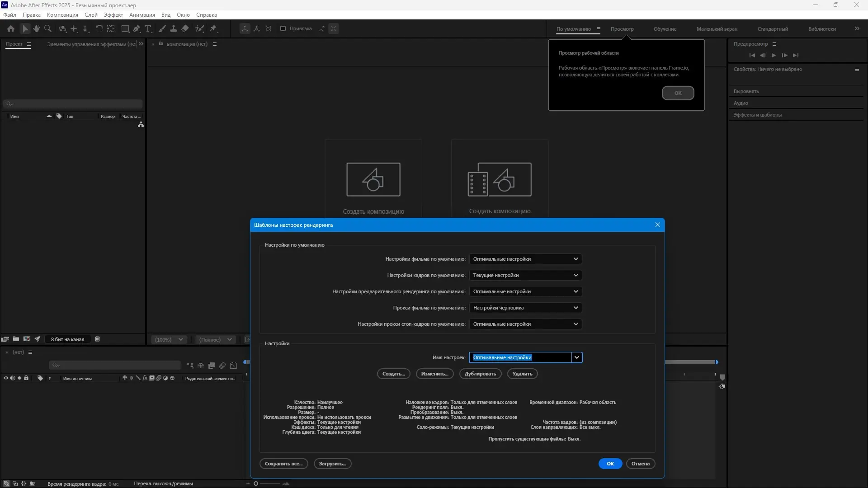Select the Zoom magnifier tool

tap(47, 28)
